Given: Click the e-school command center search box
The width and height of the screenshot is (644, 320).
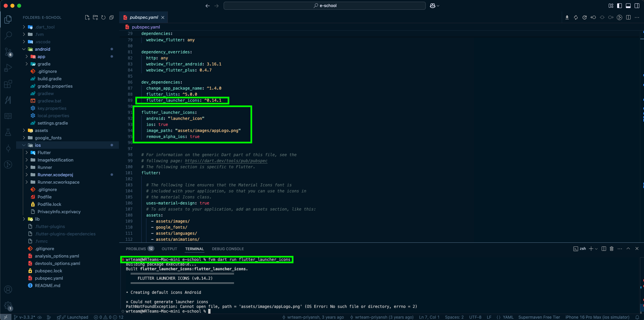Looking at the screenshot, I should pyautogui.click(x=325, y=6).
